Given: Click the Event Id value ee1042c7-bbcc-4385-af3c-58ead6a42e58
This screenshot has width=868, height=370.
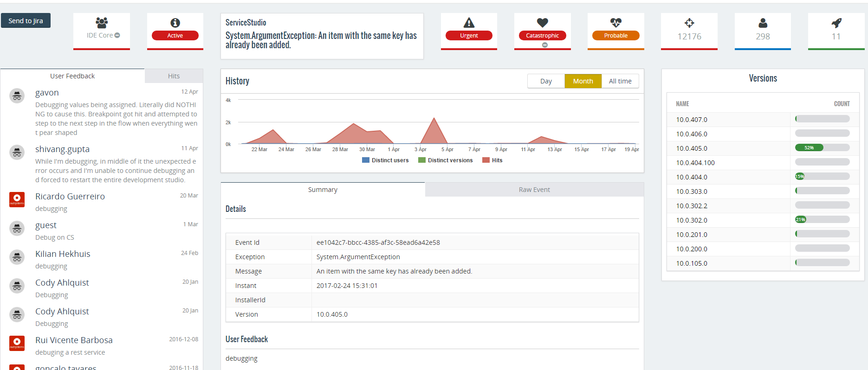Looking at the screenshot, I should tap(378, 242).
